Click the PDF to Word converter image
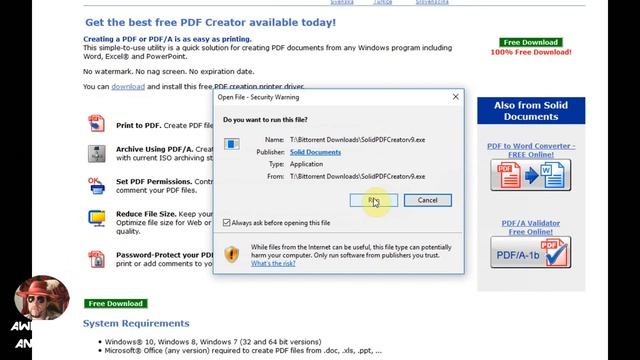The width and height of the screenshot is (640, 360). click(531, 175)
